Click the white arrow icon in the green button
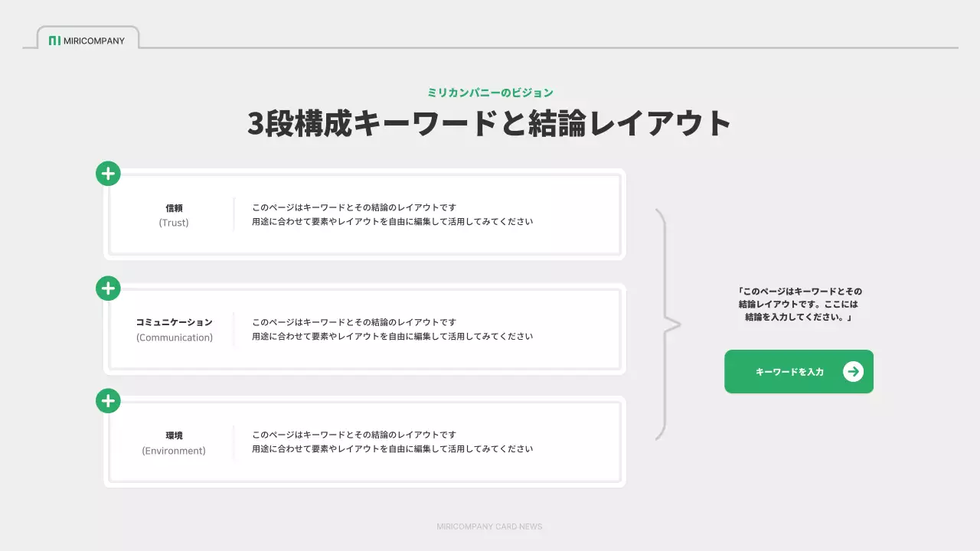 [852, 371]
